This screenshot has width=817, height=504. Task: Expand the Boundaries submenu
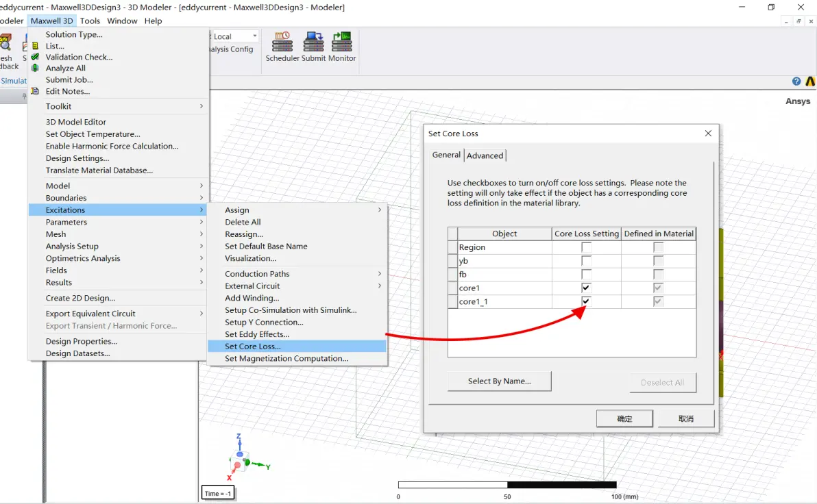pyautogui.click(x=119, y=198)
